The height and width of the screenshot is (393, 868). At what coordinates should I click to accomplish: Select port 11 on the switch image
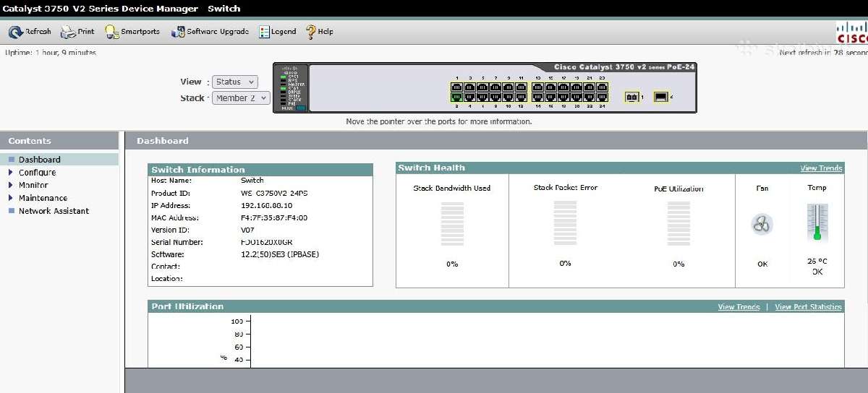coord(521,87)
